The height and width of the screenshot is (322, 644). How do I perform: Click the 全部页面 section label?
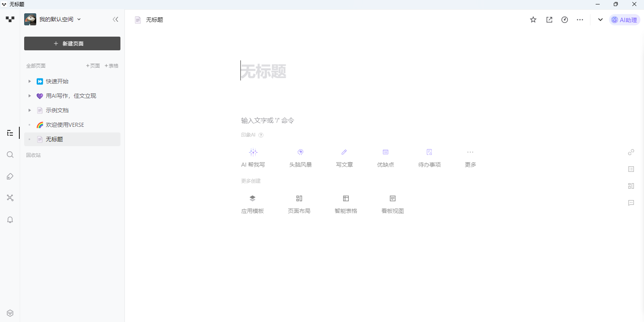pyautogui.click(x=36, y=66)
